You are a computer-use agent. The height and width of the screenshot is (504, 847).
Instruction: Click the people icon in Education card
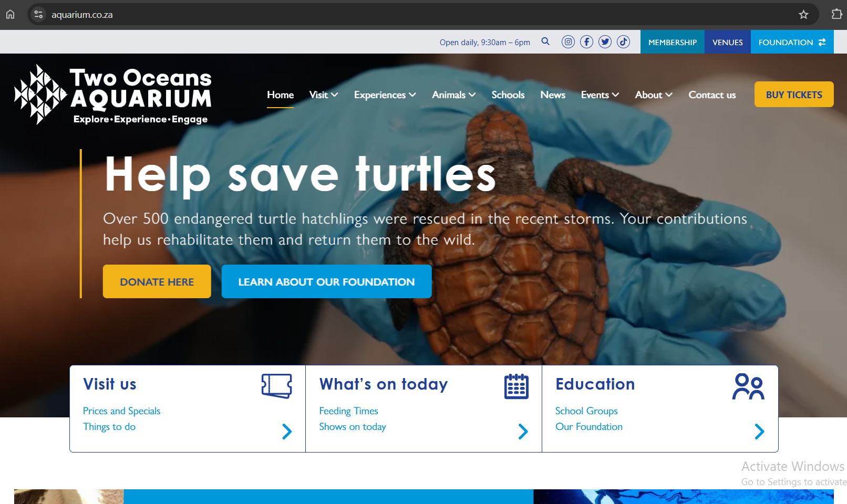(748, 386)
